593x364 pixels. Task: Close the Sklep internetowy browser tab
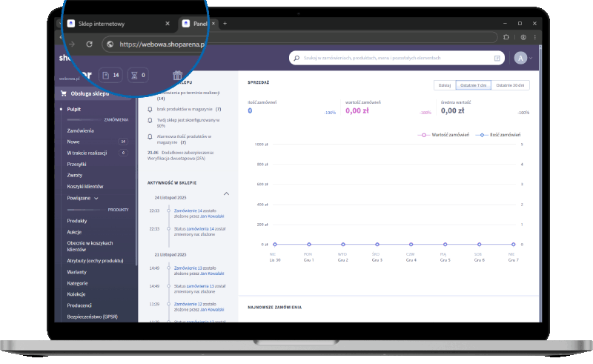click(168, 24)
